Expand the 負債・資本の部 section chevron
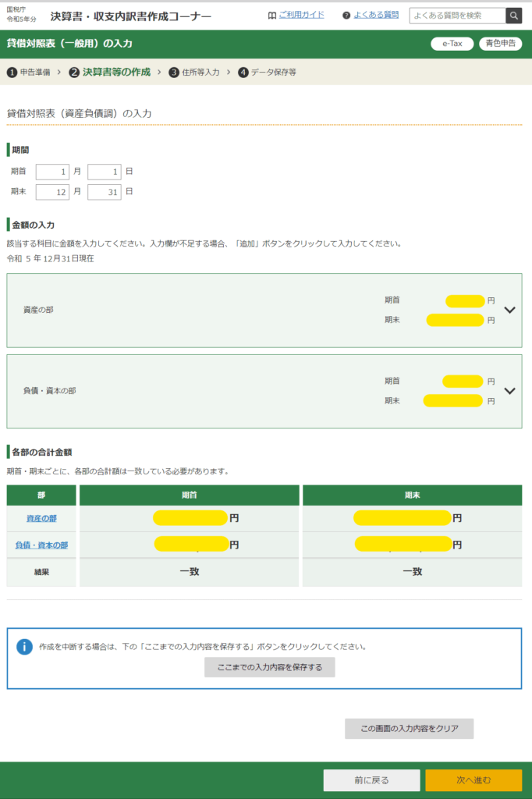Image resolution: width=532 pixels, height=799 pixels. (510, 391)
